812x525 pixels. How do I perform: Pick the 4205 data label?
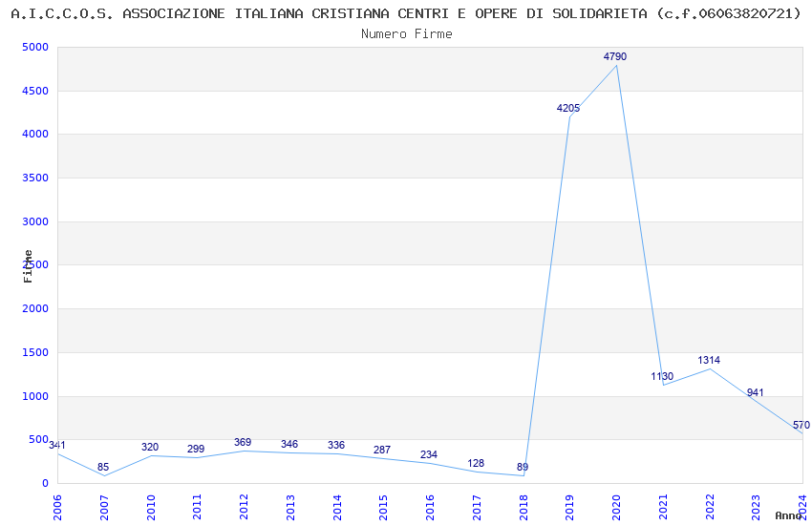[x=568, y=108]
